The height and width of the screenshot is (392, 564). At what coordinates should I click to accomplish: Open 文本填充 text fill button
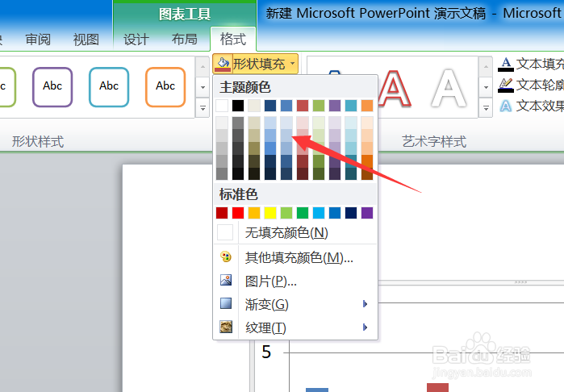[x=531, y=64]
